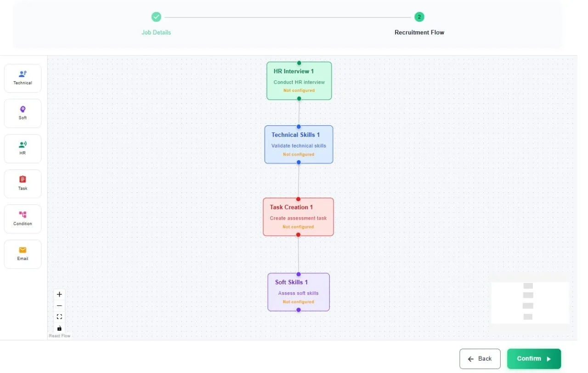Click "Conduct HR interview" description text
This screenshot has height=373, width=588.
(299, 83)
